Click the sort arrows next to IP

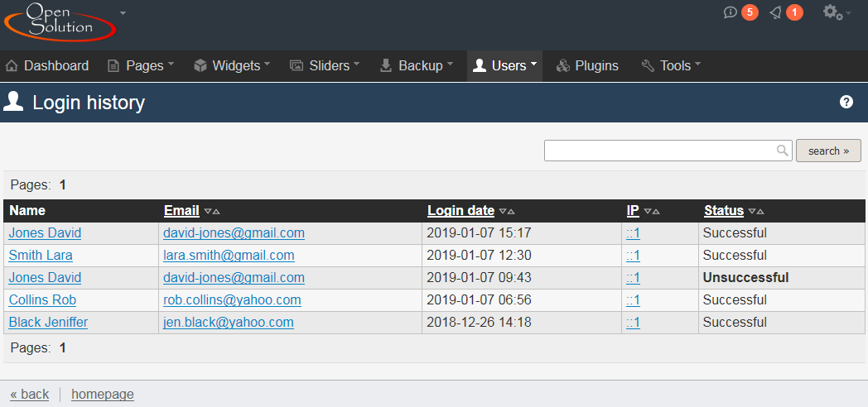652,211
